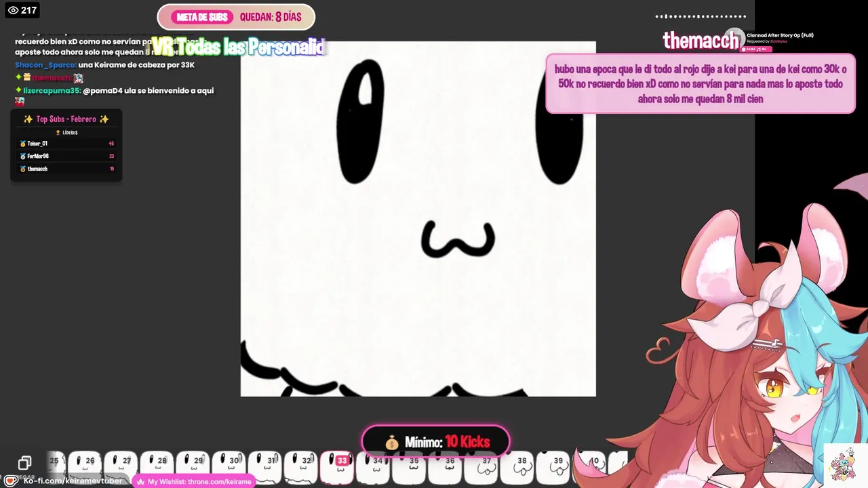This screenshot has height=488, width=868.
Task: Click the song timer music badge
Action: tap(756, 49)
